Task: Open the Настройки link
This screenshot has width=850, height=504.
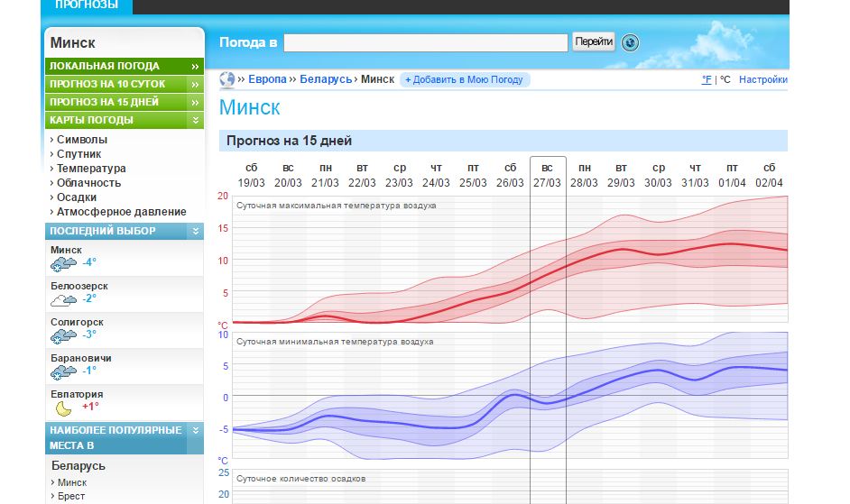Action: 762,79
